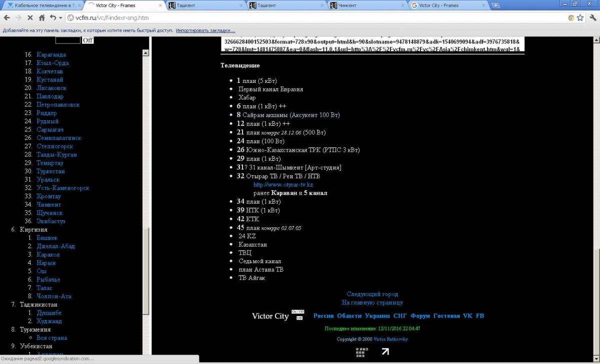Select Караганда in the city list

[51, 55]
